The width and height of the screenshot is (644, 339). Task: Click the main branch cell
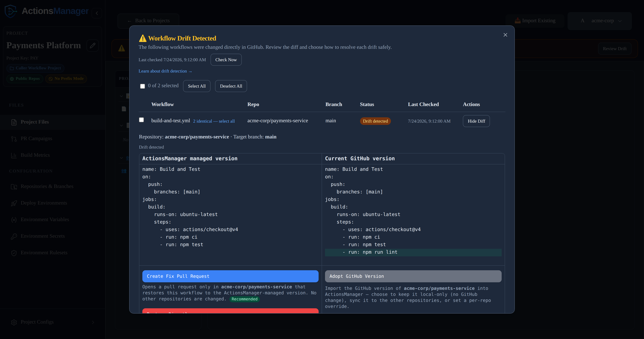[x=330, y=121]
